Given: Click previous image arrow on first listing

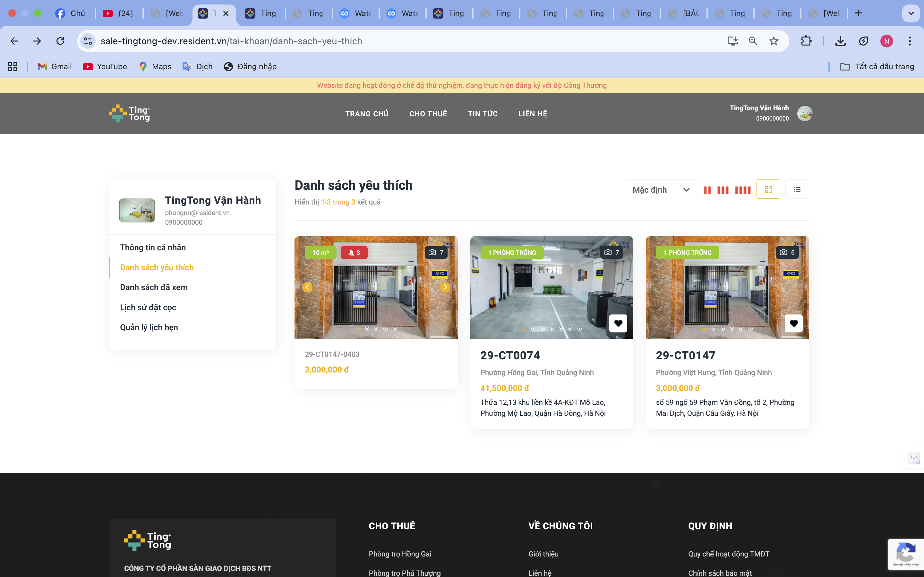Looking at the screenshot, I should (307, 287).
